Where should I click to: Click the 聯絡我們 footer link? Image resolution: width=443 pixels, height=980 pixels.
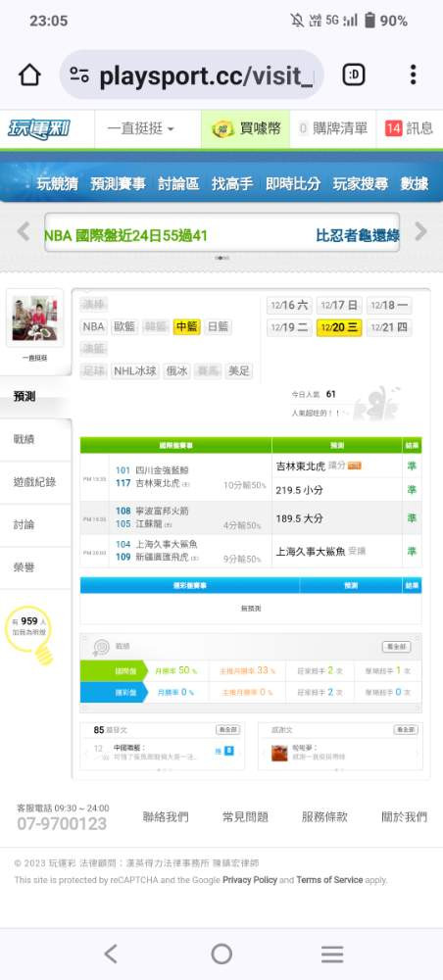(x=166, y=817)
